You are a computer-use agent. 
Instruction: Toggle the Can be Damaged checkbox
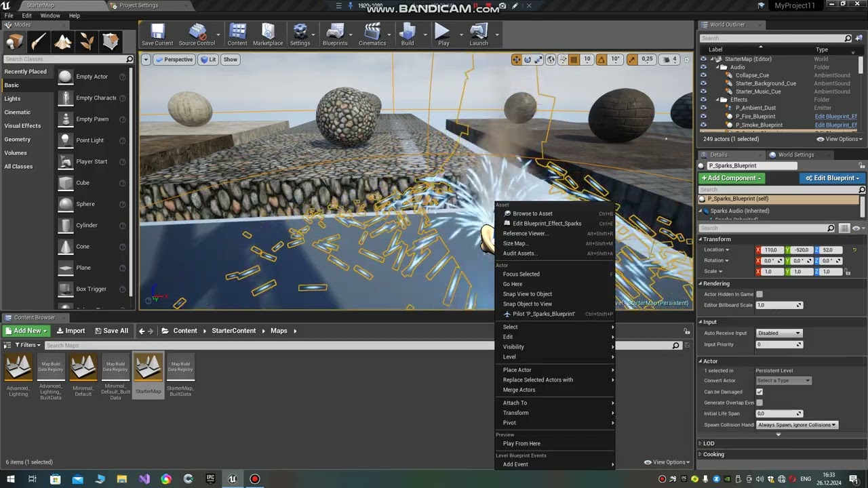coord(759,392)
